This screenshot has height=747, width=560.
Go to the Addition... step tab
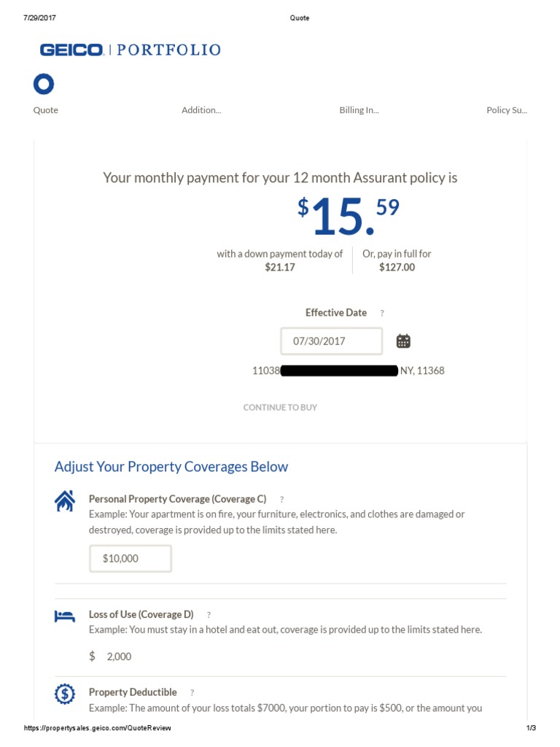201,110
